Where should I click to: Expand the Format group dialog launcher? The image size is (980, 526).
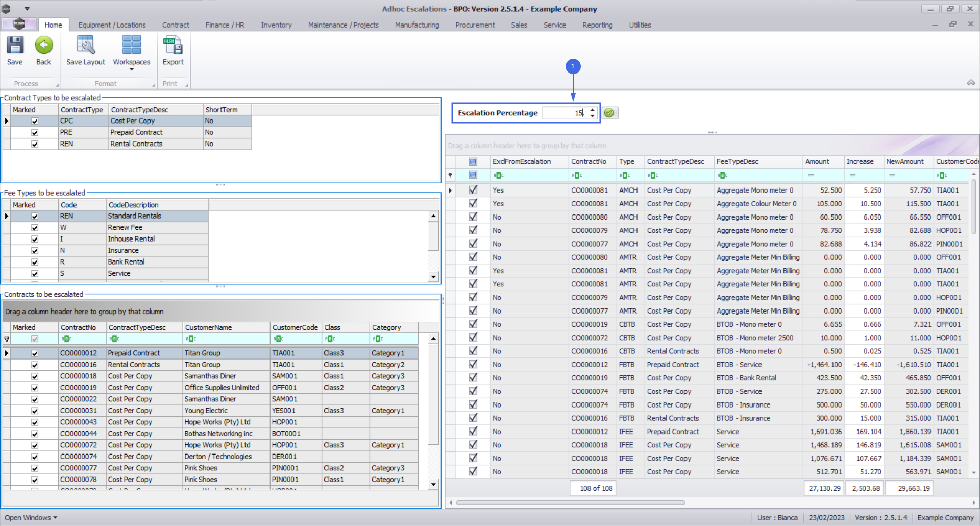[x=154, y=85]
